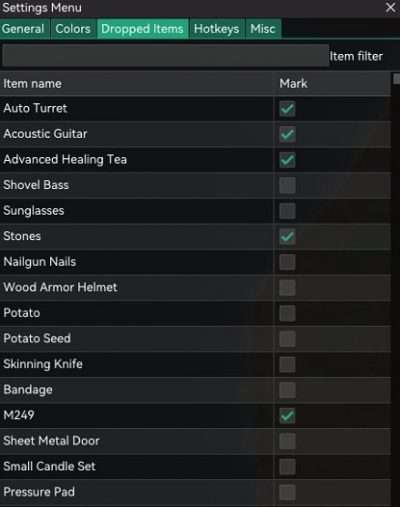400x507 pixels.
Task: Mark Nailgun Nails as a dropped item
Action: tap(287, 262)
